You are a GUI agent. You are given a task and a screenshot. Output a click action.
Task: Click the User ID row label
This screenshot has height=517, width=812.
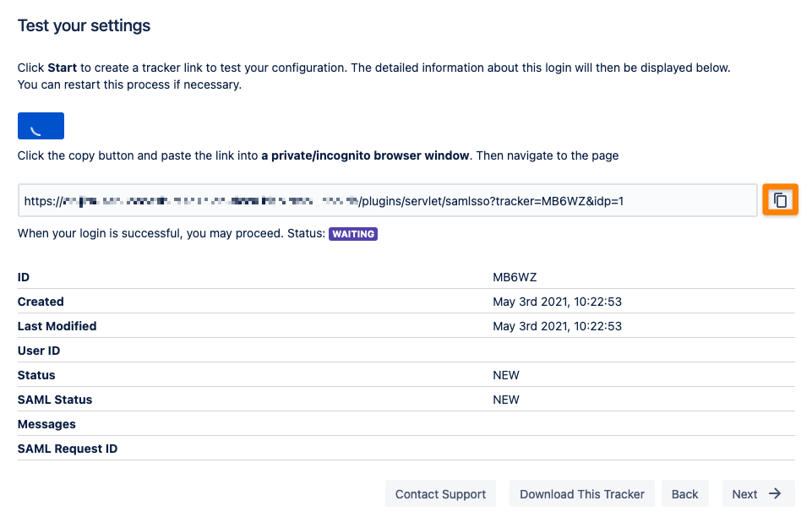[x=39, y=351]
